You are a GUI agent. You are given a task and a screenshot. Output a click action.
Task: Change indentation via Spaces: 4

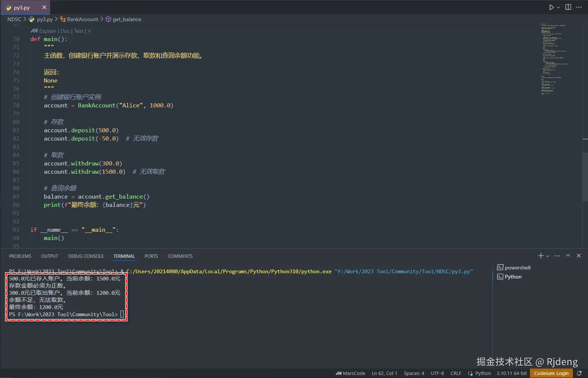(x=414, y=373)
